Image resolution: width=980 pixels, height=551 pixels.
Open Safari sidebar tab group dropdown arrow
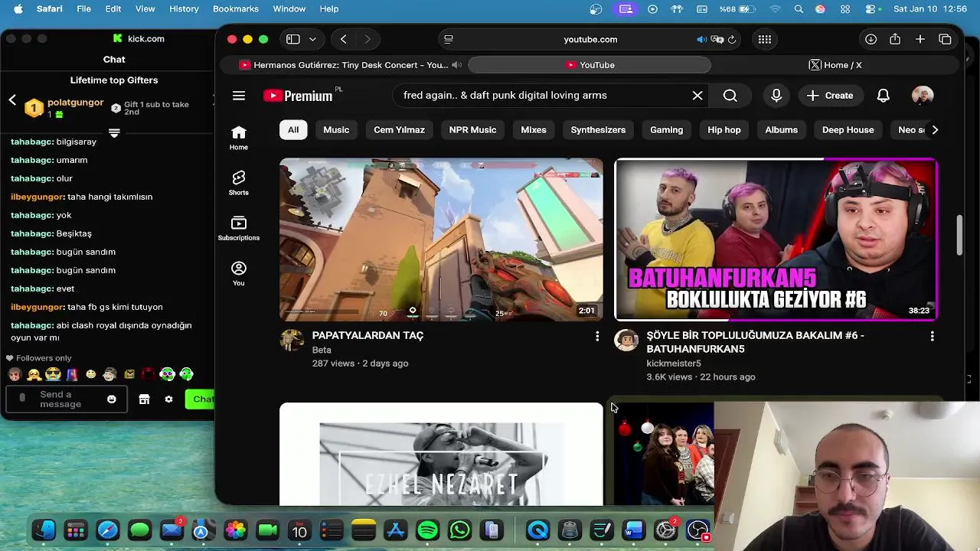tap(312, 39)
